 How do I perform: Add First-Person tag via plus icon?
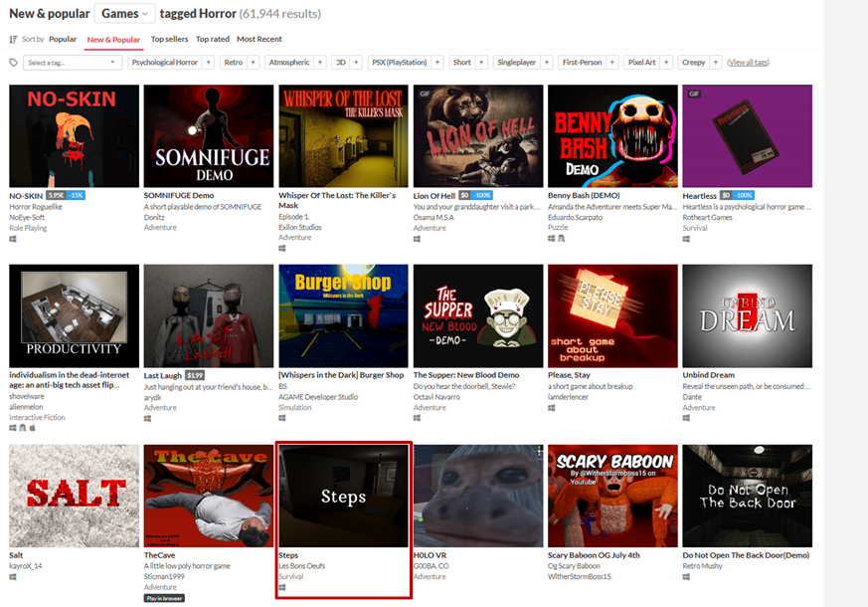(611, 63)
